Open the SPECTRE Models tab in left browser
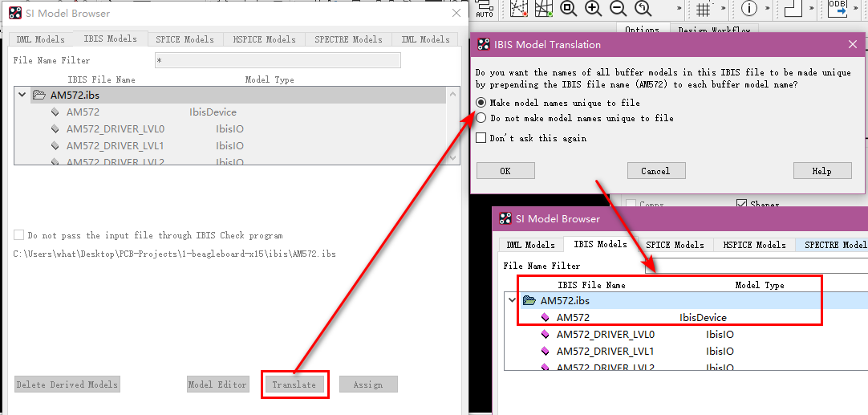Screen dimensions: 868x415 pyautogui.click(x=348, y=39)
